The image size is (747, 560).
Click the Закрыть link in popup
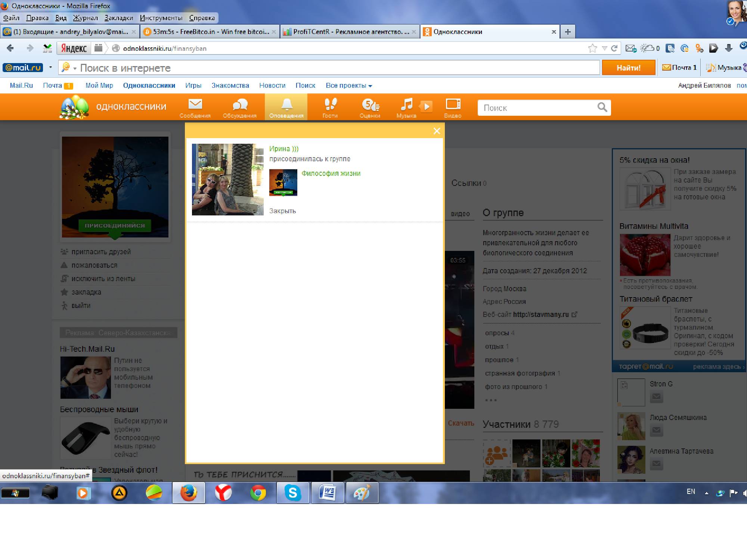[x=282, y=211]
